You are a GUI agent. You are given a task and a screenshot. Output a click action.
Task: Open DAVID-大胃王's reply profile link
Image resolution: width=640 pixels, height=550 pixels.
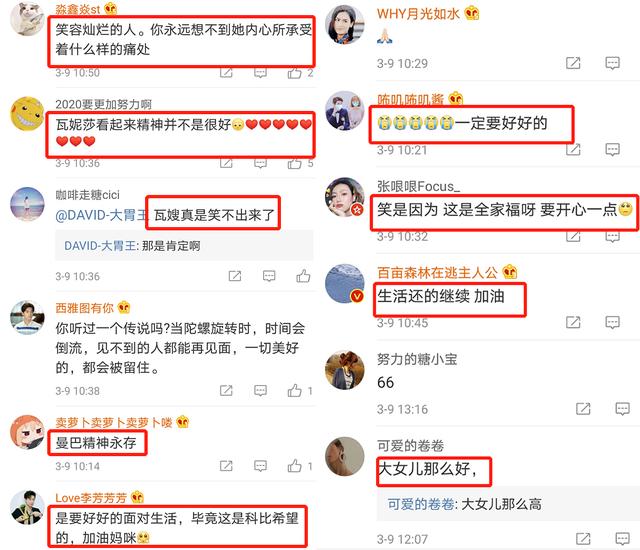click(100, 246)
